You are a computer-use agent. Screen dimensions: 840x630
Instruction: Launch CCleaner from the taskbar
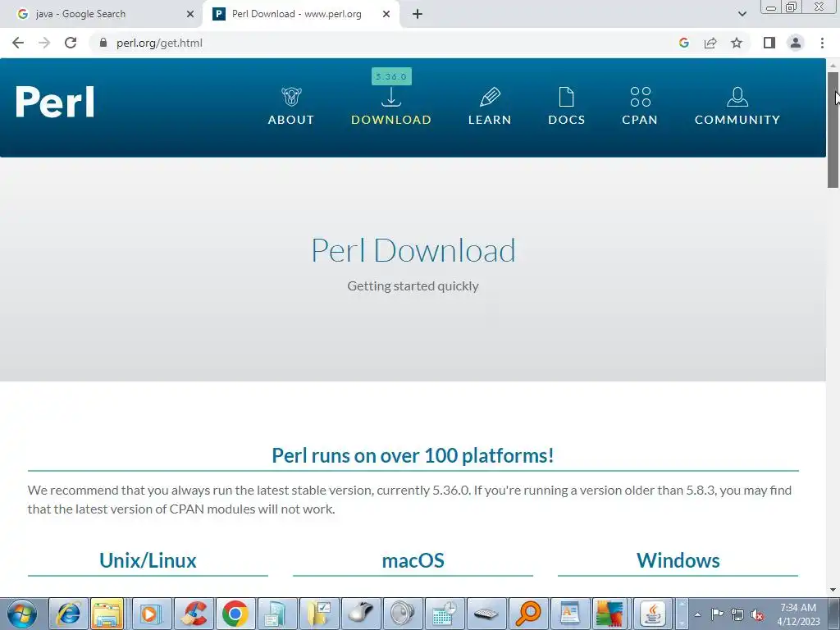(x=193, y=614)
